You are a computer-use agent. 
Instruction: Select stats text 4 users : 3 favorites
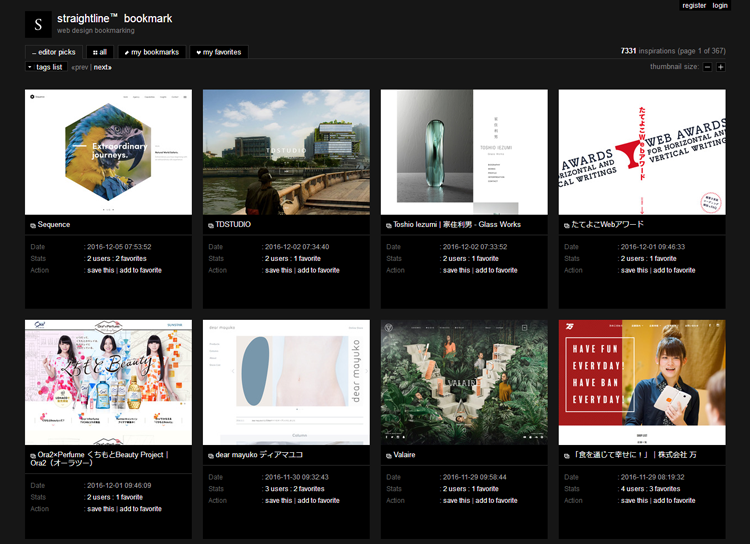pos(651,489)
